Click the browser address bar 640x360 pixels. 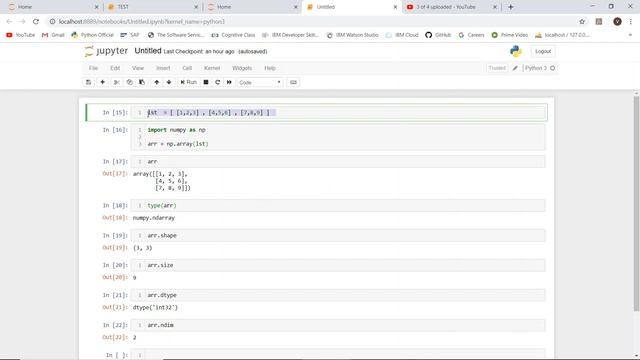[x=310, y=22]
